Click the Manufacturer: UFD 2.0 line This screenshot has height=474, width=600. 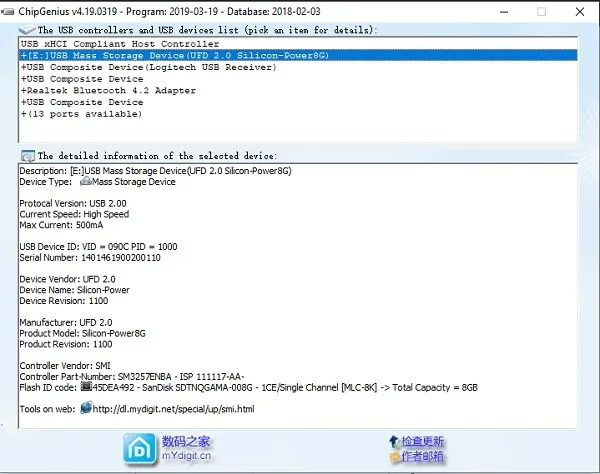[x=66, y=323]
